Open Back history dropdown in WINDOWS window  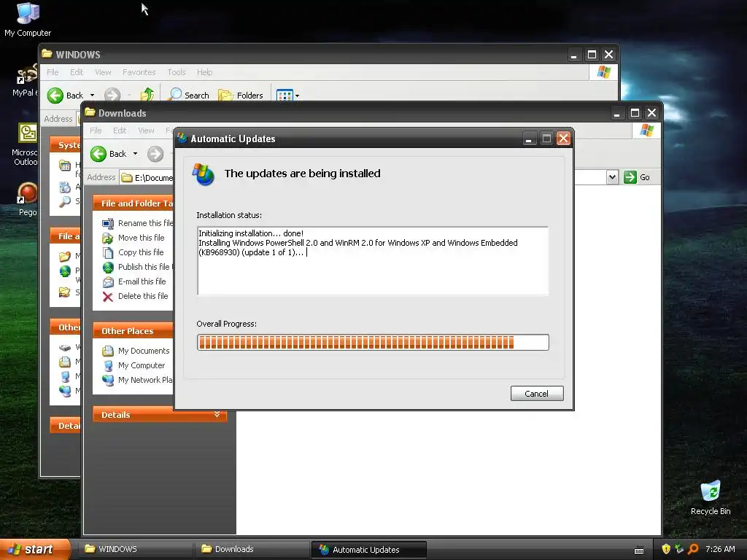point(93,96)
